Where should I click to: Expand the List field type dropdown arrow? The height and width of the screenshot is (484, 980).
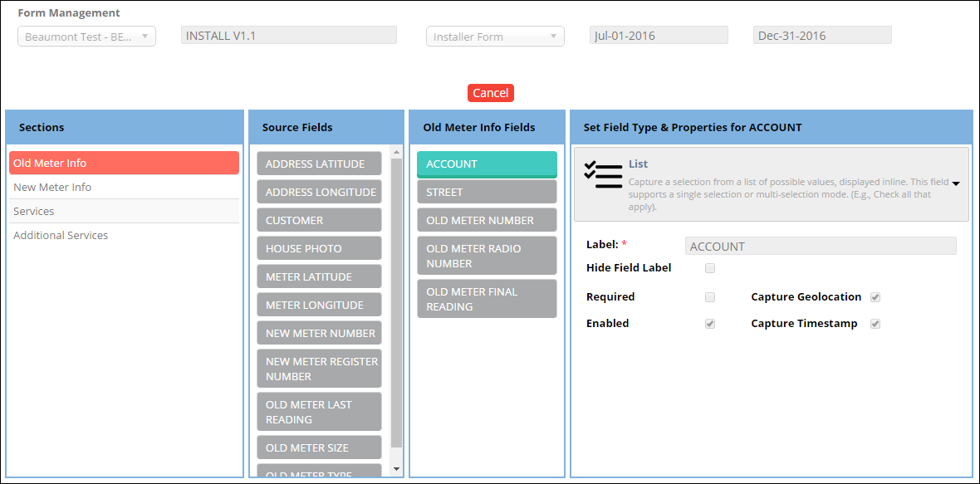pyautogui.click(x=956, y=183)
